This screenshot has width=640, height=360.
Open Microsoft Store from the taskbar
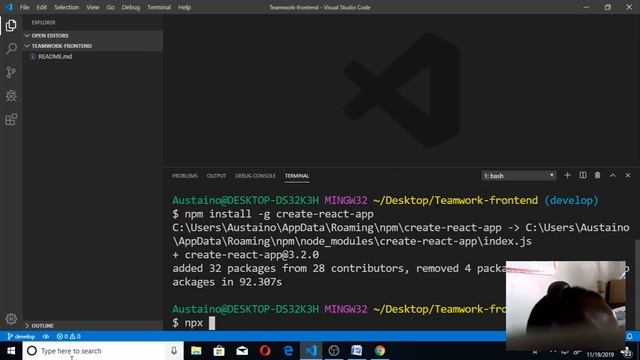click(x=219, y=351)
